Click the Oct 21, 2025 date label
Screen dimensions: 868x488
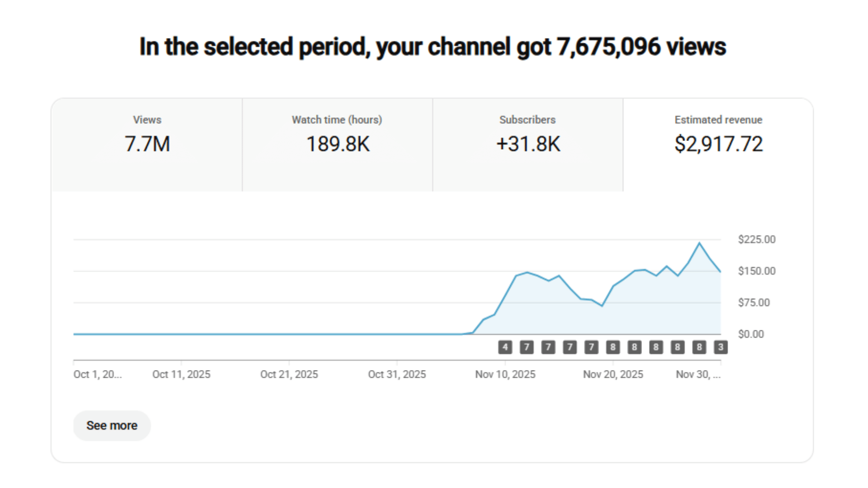tap(289, 374)
